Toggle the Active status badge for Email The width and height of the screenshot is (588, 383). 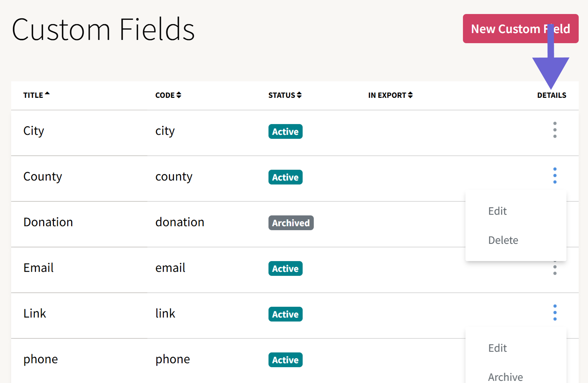tap(285, 268)
